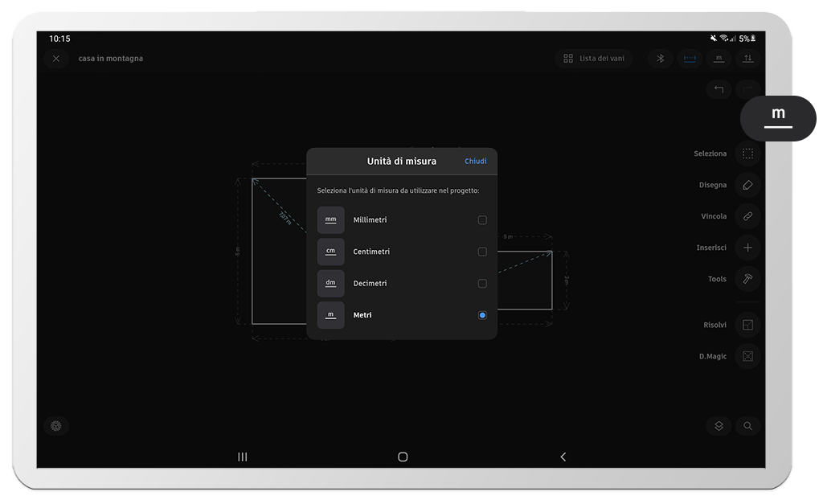This screenshot has width=823, height=504.
Task: Select the Centimetri checkbox
Action: [x=482, y=252]
